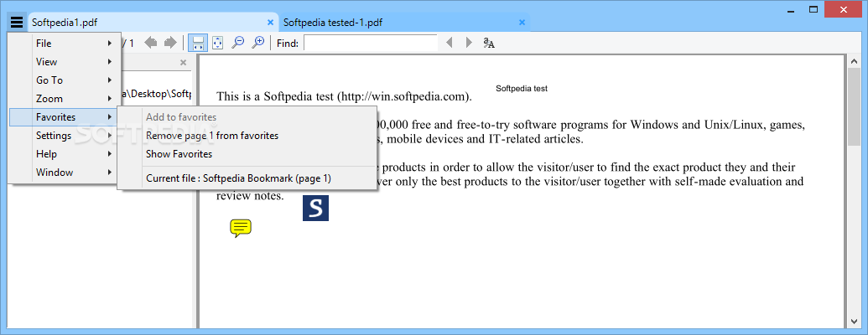
Task: Go to next page arrow icon
Action: 170,43
